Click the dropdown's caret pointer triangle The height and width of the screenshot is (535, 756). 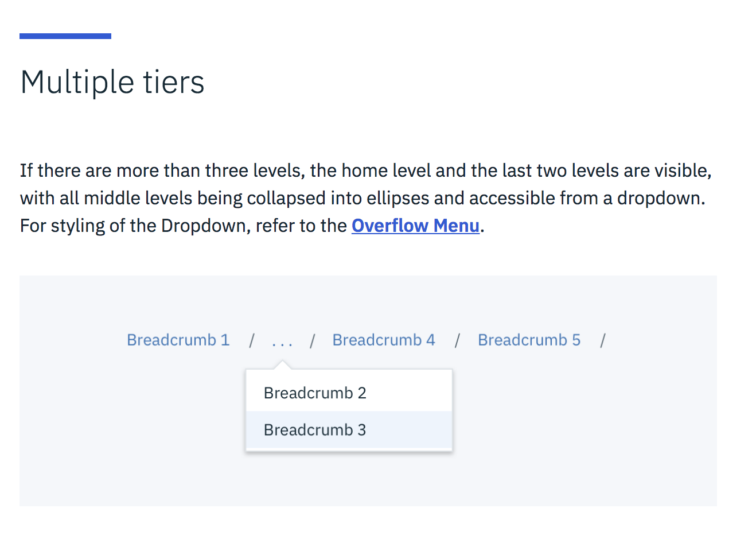(282, 365)
